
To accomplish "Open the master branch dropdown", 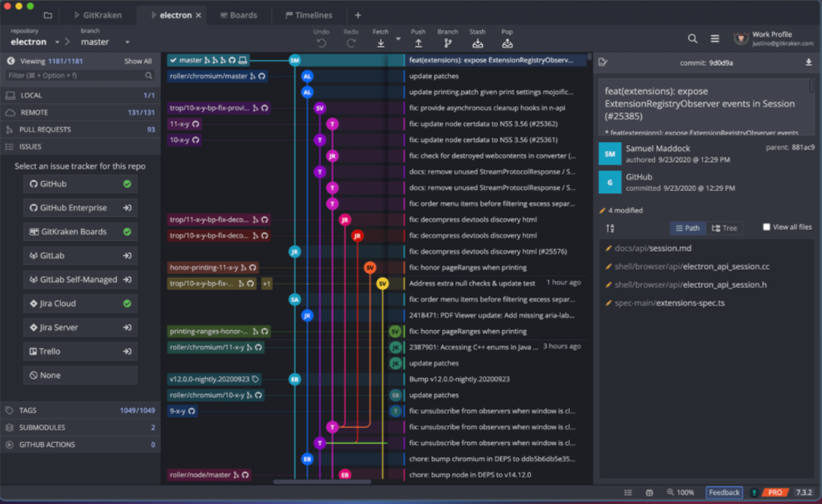I will pos(127,42).
